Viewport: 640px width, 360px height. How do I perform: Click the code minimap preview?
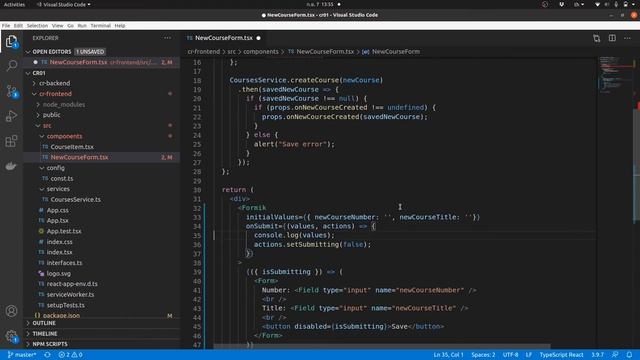[616, 76]
